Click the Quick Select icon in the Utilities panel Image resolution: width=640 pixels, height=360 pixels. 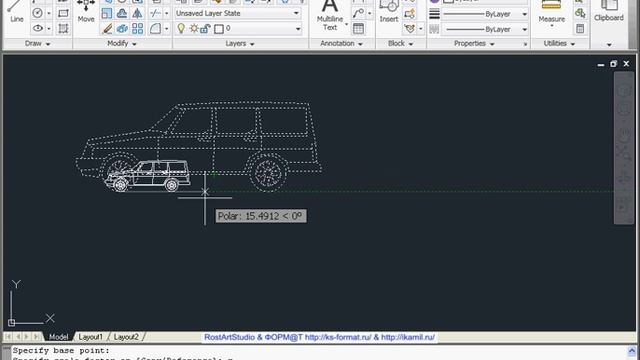coord(580,13)
